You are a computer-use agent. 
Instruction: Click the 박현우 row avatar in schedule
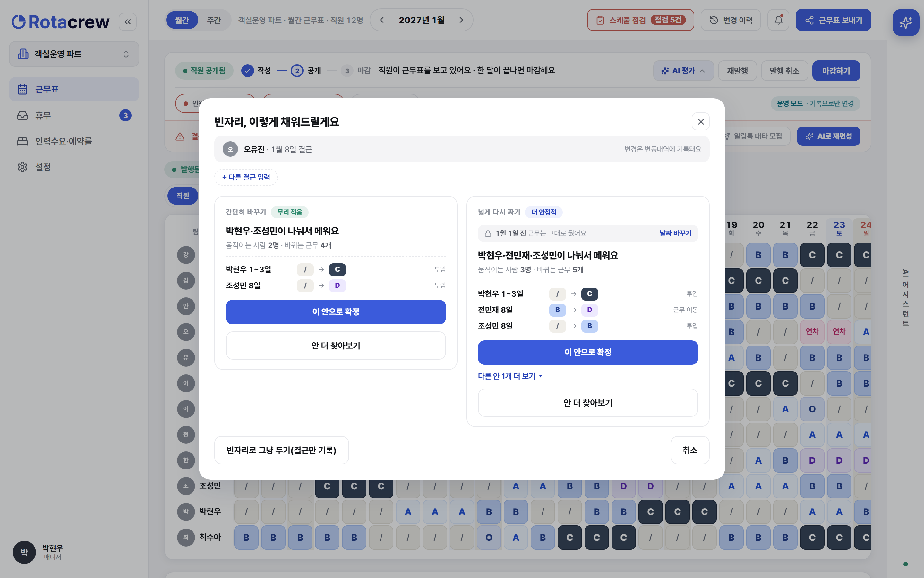185,512
